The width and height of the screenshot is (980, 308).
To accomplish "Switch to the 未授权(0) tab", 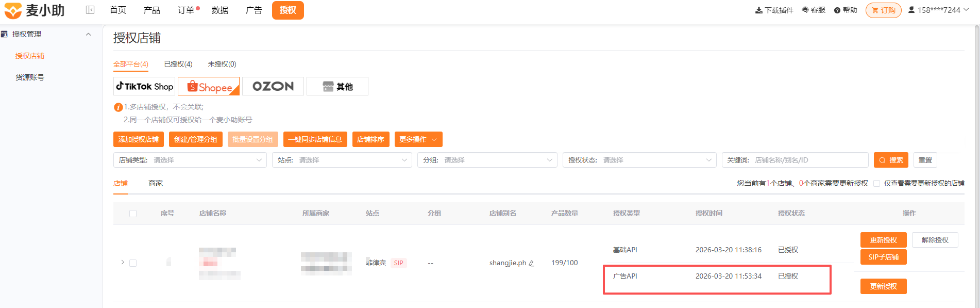I will point(222,64).
